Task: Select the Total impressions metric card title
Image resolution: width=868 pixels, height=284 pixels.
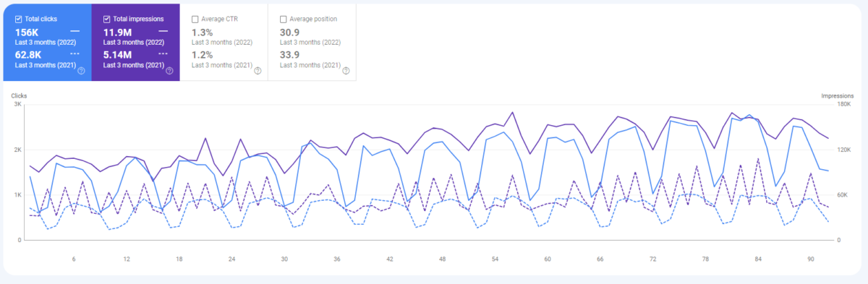Action: pyautogui.click(x=139, y=19)
